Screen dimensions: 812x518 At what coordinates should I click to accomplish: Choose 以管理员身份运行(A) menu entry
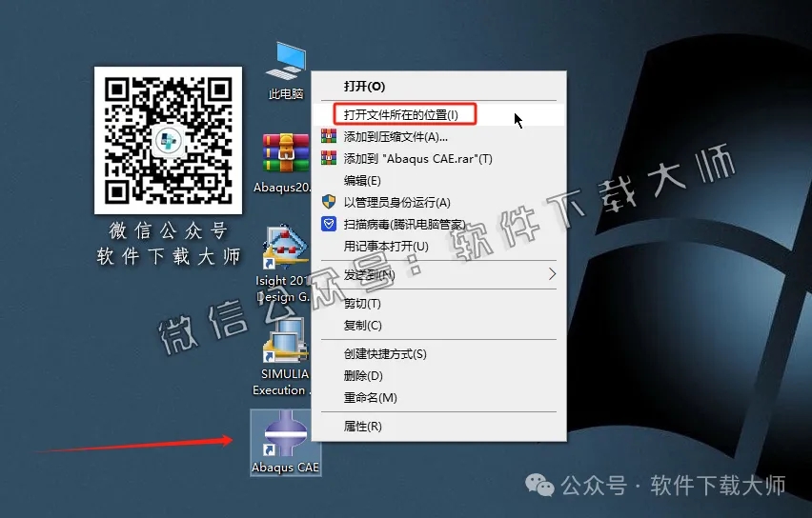click(438, 202)
